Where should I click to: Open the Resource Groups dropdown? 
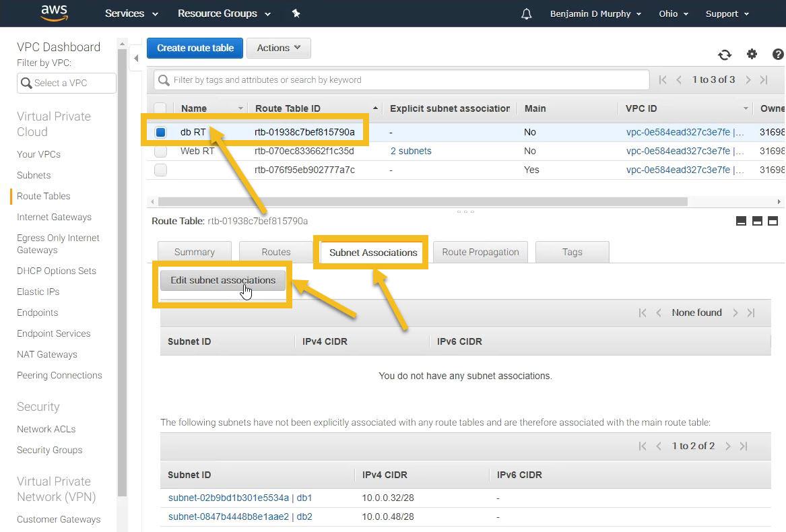pos(224,13)
